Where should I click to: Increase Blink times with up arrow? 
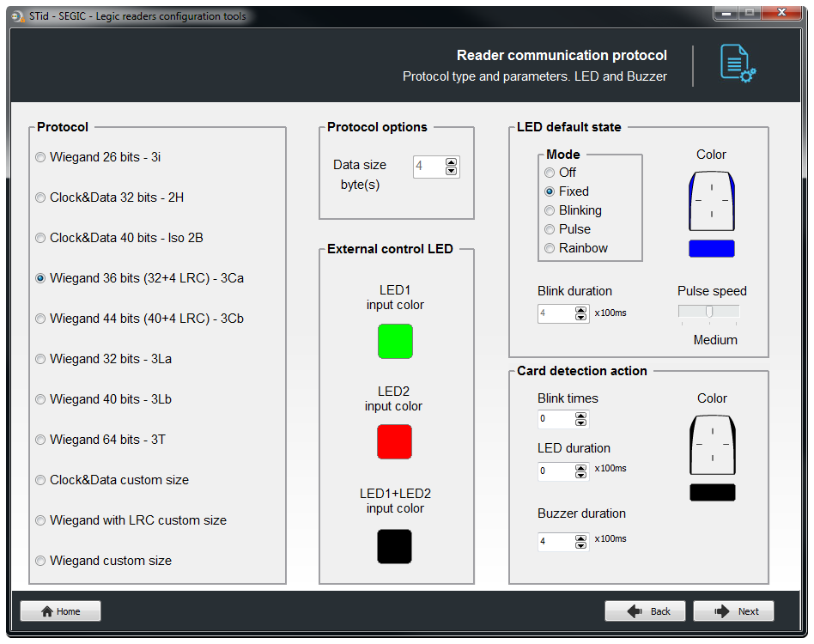tap(580, 416)
